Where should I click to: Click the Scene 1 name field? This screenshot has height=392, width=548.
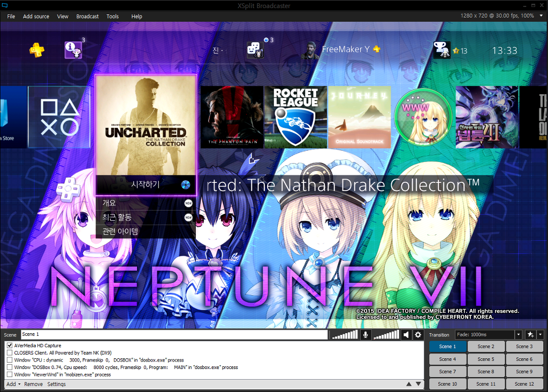[174, 335]
